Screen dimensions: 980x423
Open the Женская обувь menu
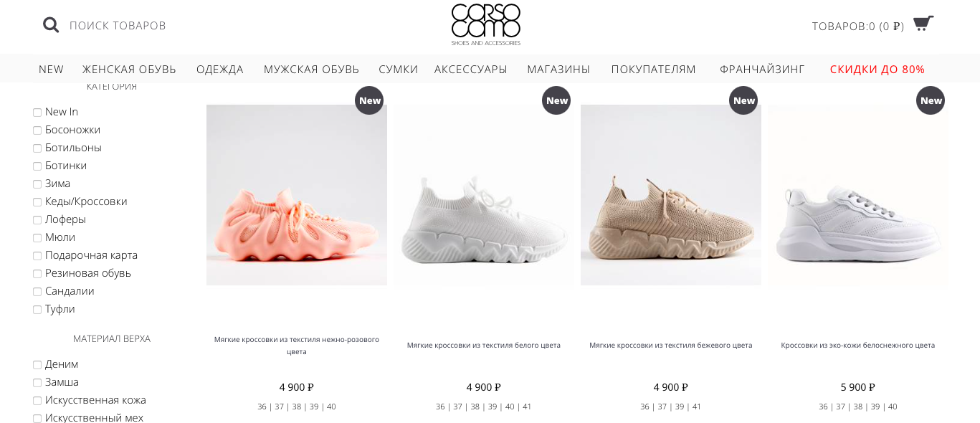pyautogui.click(x=129, y=70)
